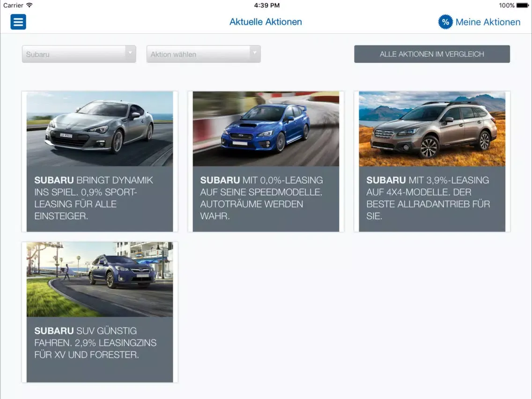Tap the Wi-Fi icon in status bar
Image resolution: width=532 pixels, height=399 pixels.
click(x=30, y=5)
